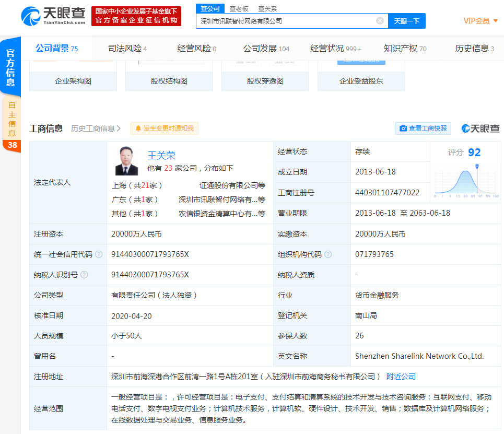The image size is (504, 434).
Task: Switch to 查公司 search tab
Action: [210, 9]
